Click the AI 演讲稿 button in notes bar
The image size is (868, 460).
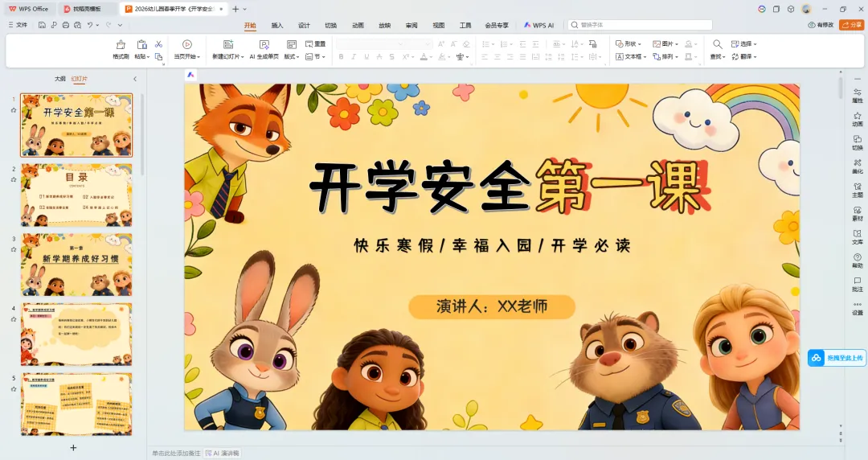point(222,454)
